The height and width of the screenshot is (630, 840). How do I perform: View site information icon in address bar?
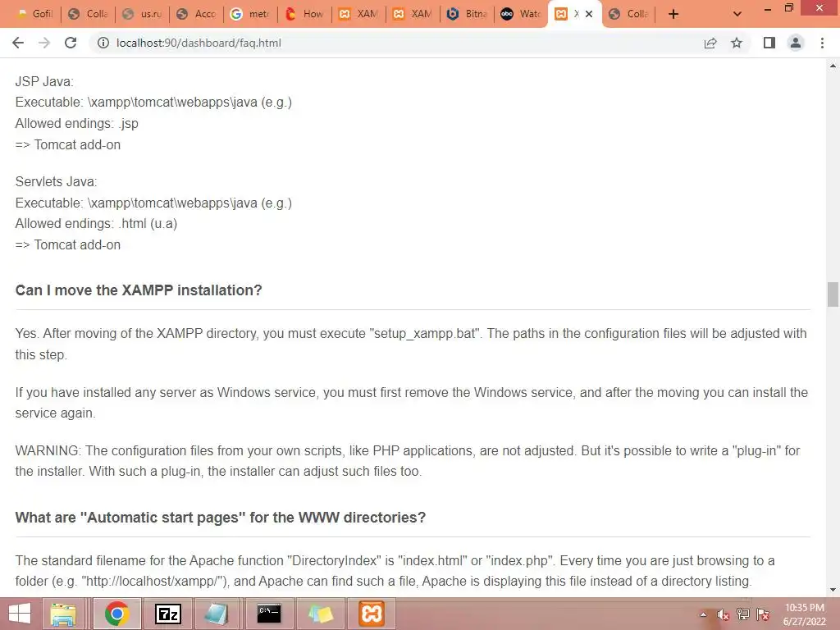pyautogui.click(x=103, y=43)
